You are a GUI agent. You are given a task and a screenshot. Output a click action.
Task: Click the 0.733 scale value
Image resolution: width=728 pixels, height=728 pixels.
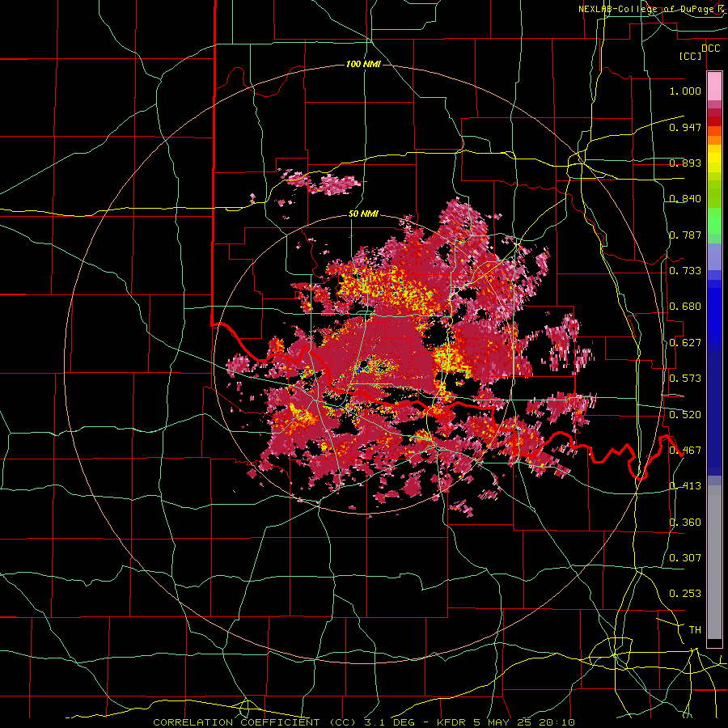point(685,271)
